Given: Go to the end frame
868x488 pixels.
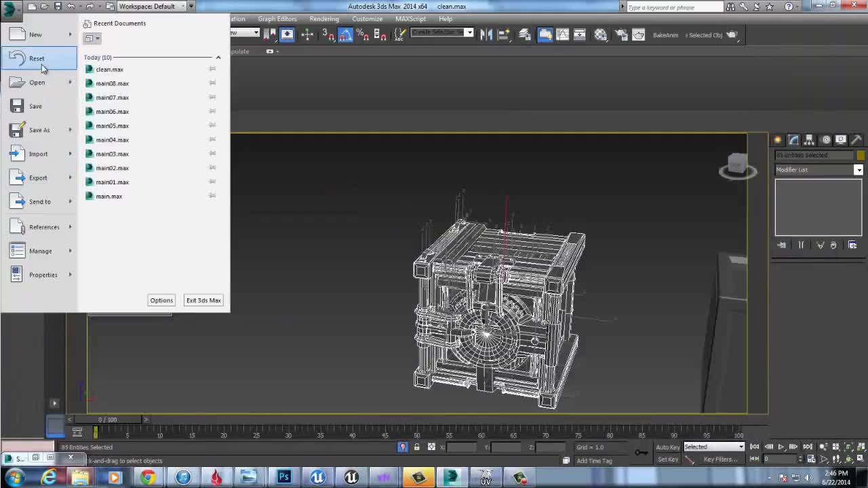Looking at the screenshot, I should [808, 447].
